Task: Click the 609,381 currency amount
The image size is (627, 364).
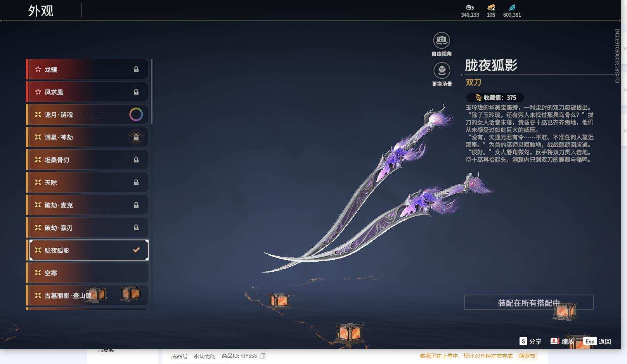Action: pyautogui.click(x=512, y=15)
